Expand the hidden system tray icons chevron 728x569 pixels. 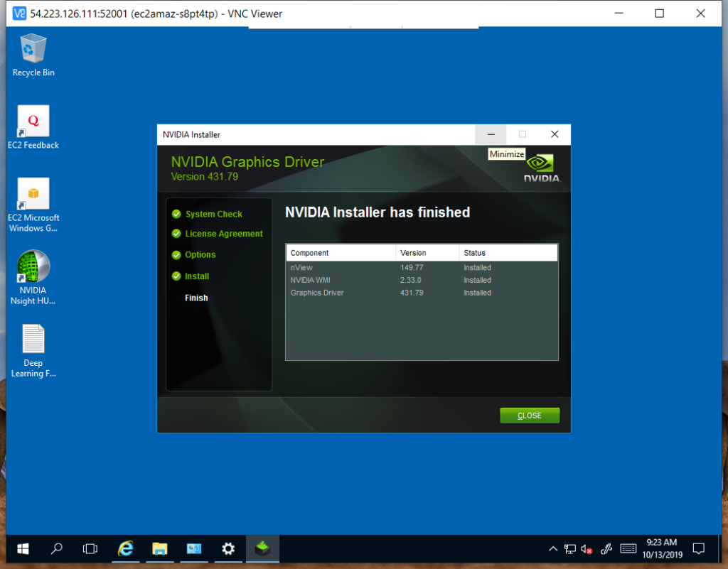tap(552, 548)
